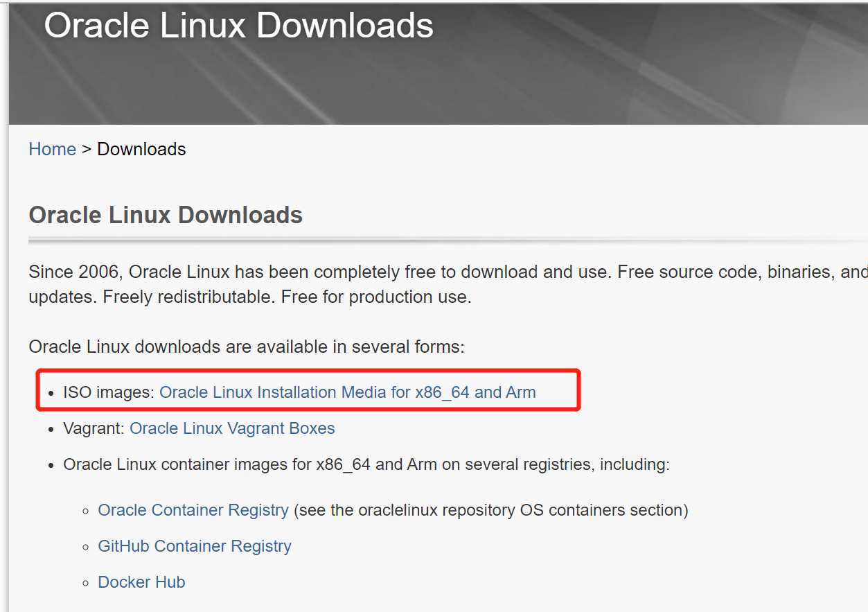868x612 pixels.
Task: Click the bold Oracle Linux Downloads heading
Action: pos(166,215)
